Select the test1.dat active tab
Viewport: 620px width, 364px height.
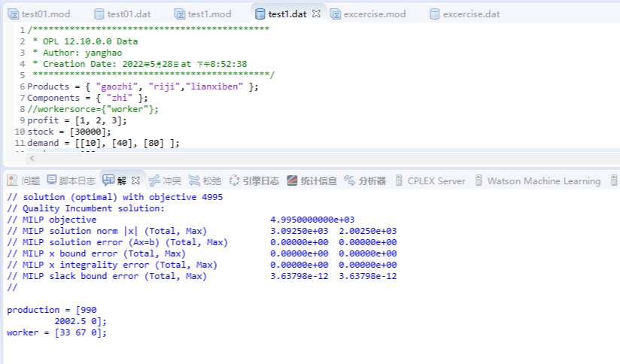(281, 14)
